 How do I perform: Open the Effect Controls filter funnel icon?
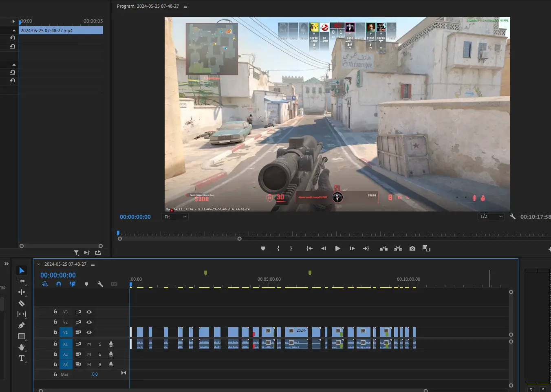point(76,253)
